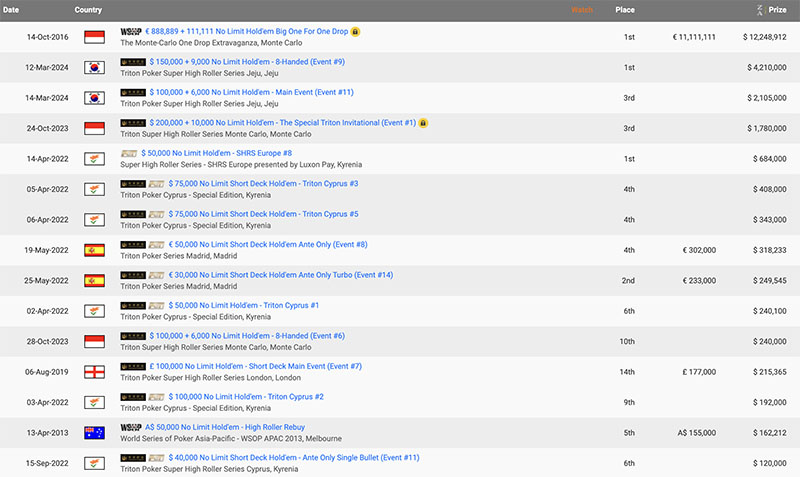Click the Country column header

pyautogui.click(x=88, y=10)
